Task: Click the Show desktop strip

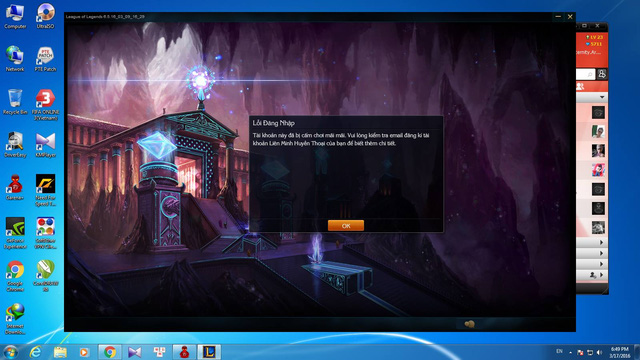Action: (x=637, y=352)
